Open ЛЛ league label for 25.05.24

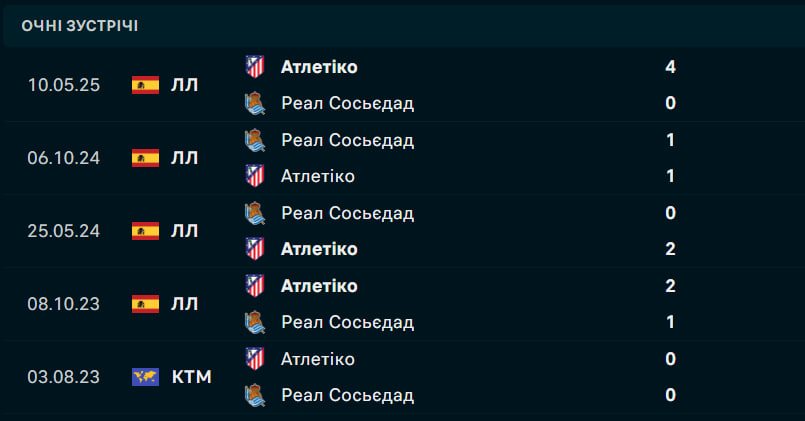[x=184, y=231]
